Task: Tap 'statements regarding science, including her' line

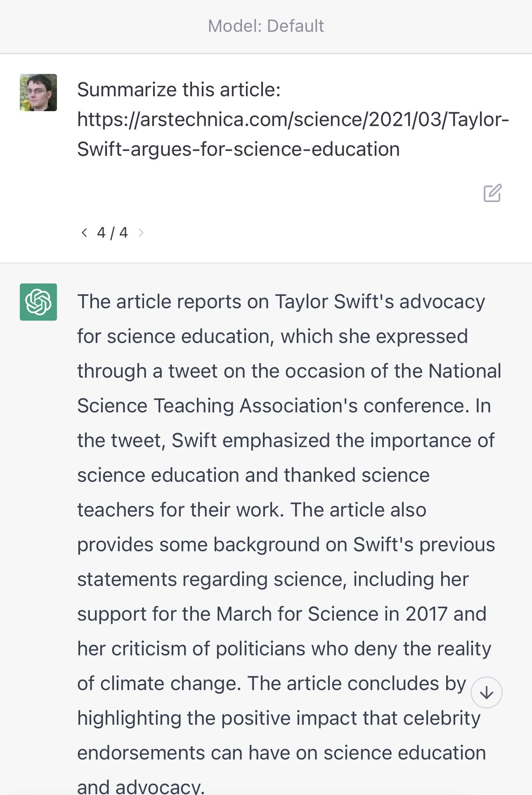Action: [273, 579]
